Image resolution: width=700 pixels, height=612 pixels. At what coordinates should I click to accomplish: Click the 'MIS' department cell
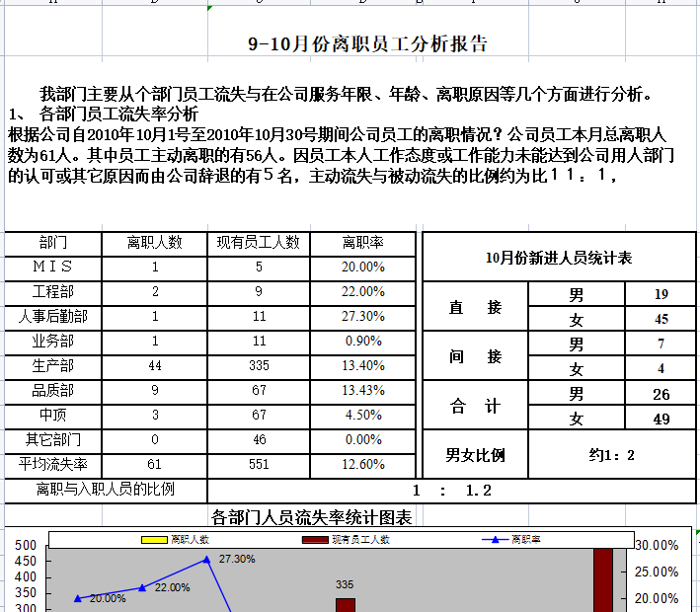point(53,268)
